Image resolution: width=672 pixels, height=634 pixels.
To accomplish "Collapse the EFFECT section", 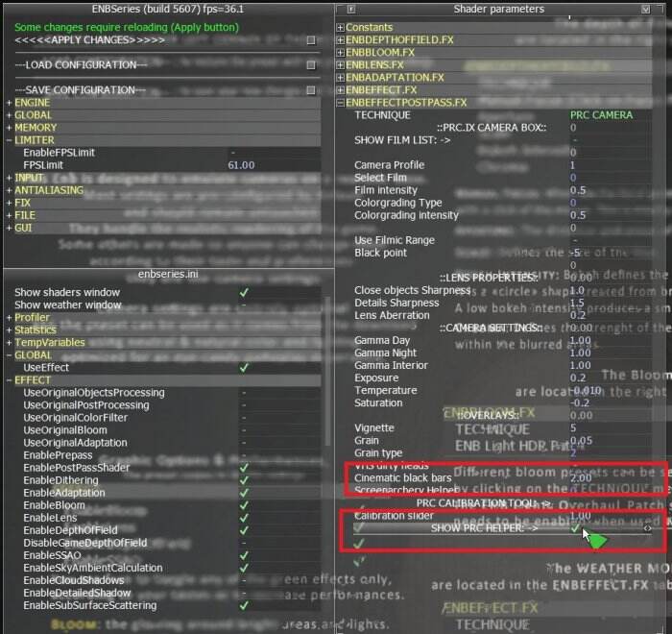I will click(9, 380).
